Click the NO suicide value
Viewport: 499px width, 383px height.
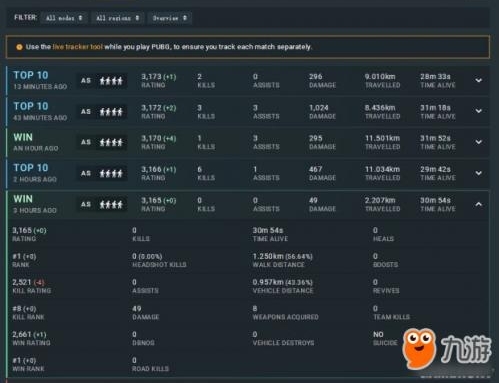[x=378, y=334]
